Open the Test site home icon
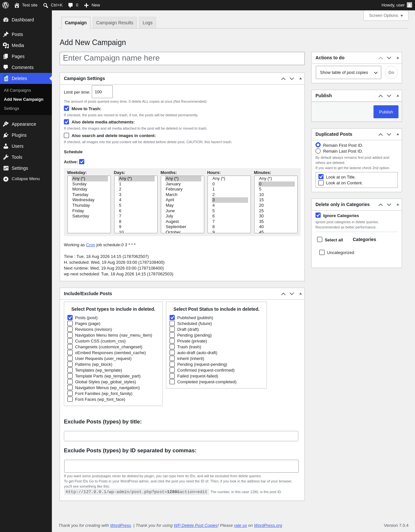 [x=17, y=5]
